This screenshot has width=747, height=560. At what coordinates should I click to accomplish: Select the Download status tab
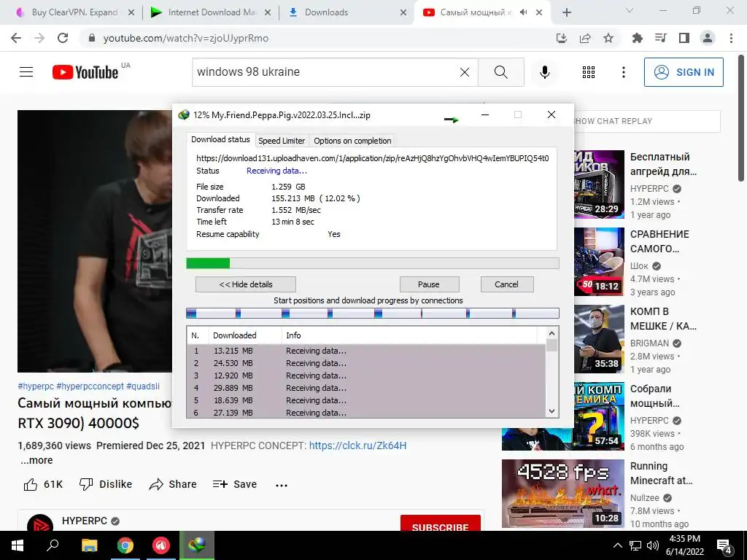coord(220,139)
